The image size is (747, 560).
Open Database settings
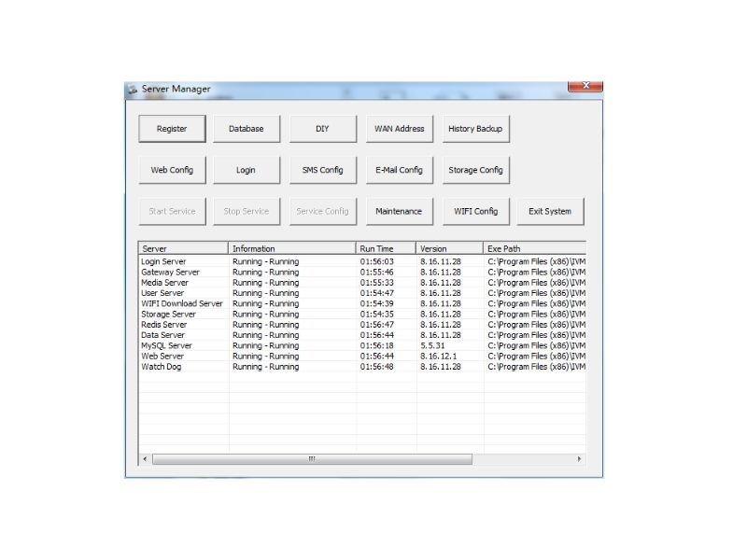click(x=247, y=129)
